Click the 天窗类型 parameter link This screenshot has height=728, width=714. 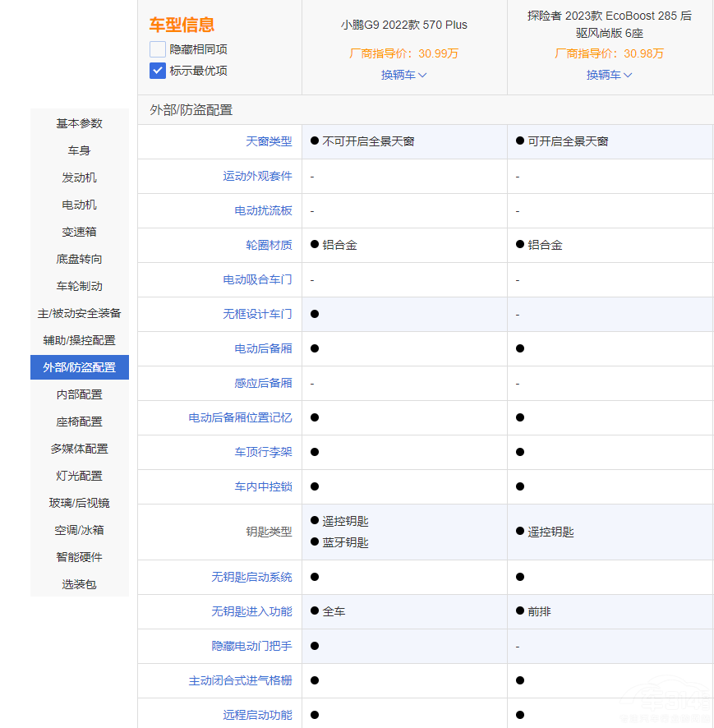pyautogui.click(x=269, y=141)
